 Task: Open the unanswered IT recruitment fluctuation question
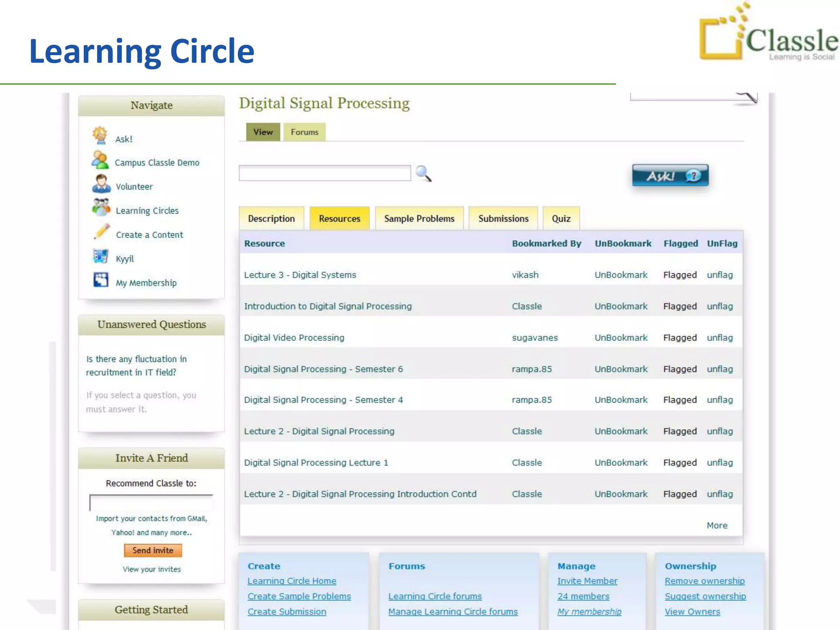(137, 365)
